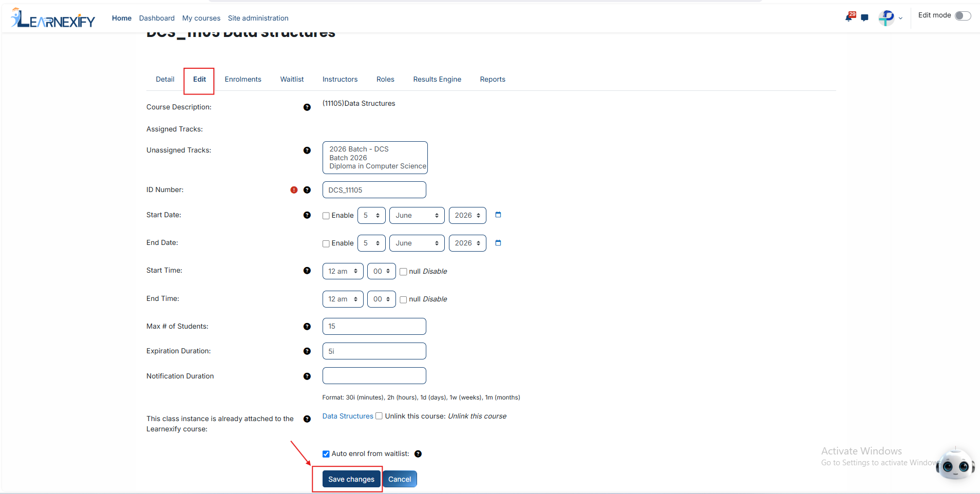This screenshot has width=980, height=494.
Task: Open help for Notification Duration
Action: point(307,376)
